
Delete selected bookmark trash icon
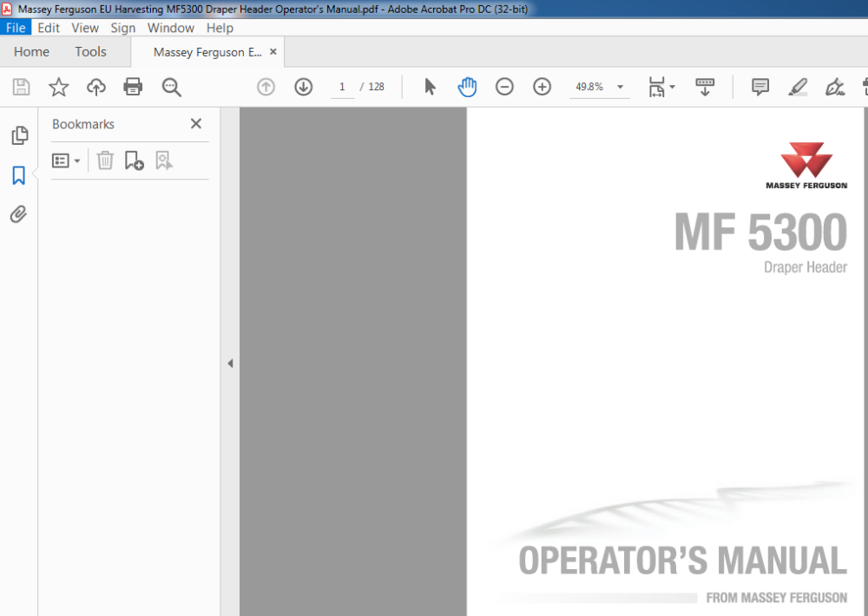pyautogui.click(x=105, y=161)
